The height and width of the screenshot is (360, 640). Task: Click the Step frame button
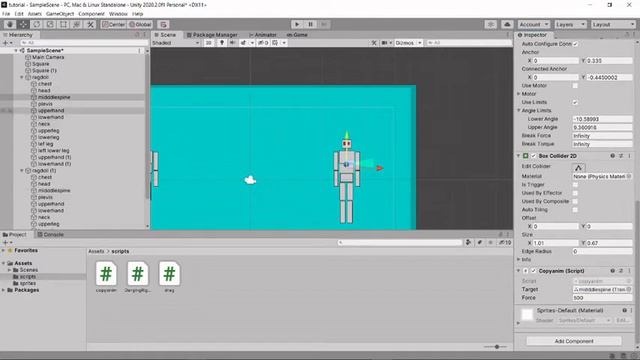[x=324, y=24]
